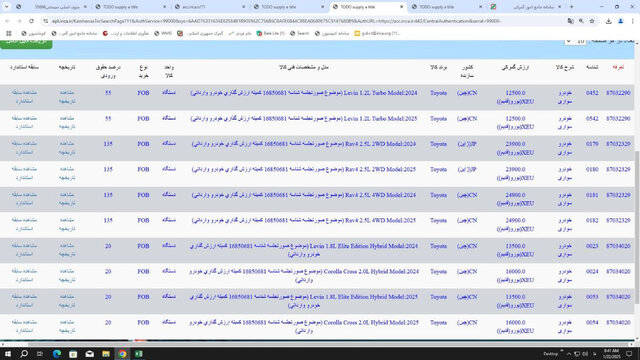Image resolution: width=640 pixels, height=360 pixels.
Task: Bookmark this page with the star icon
Action: 592,21
